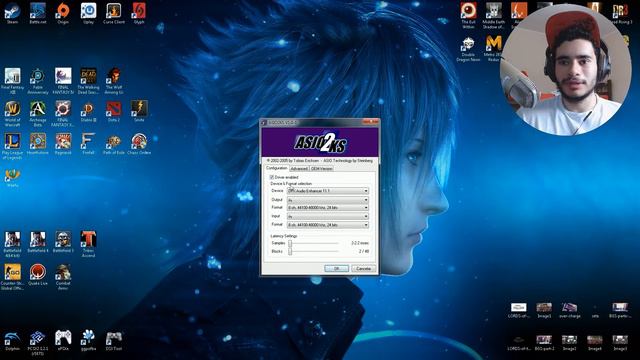Image resolution: width=640 pixels, height=360 pixels.
Task: Open the Steam desktop shortcut
Action: click(x=12, y=13)
